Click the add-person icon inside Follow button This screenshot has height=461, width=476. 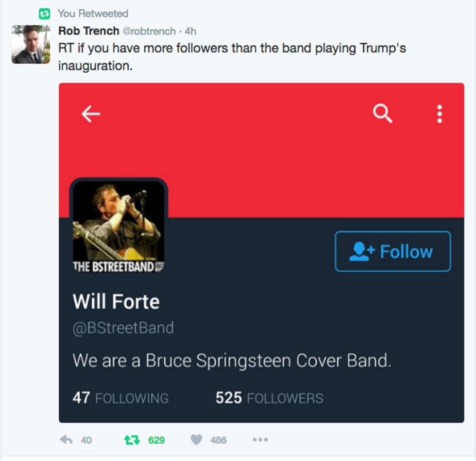point(362,251)
